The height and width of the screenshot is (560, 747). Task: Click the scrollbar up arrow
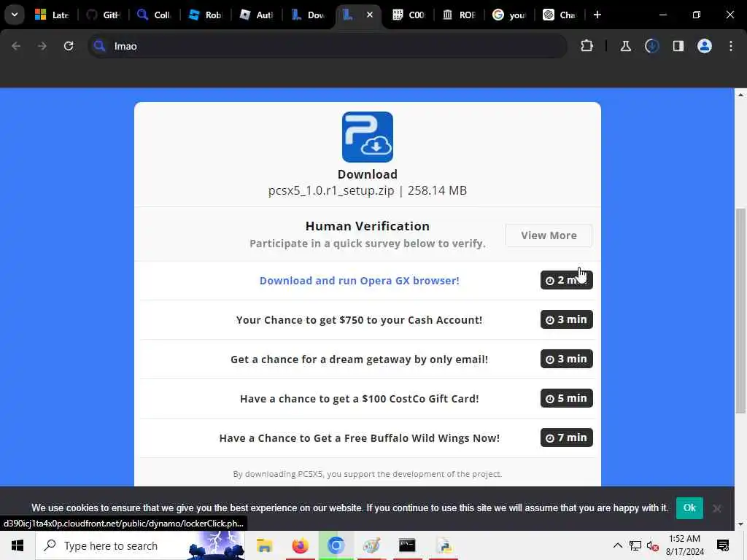(740, 95)
